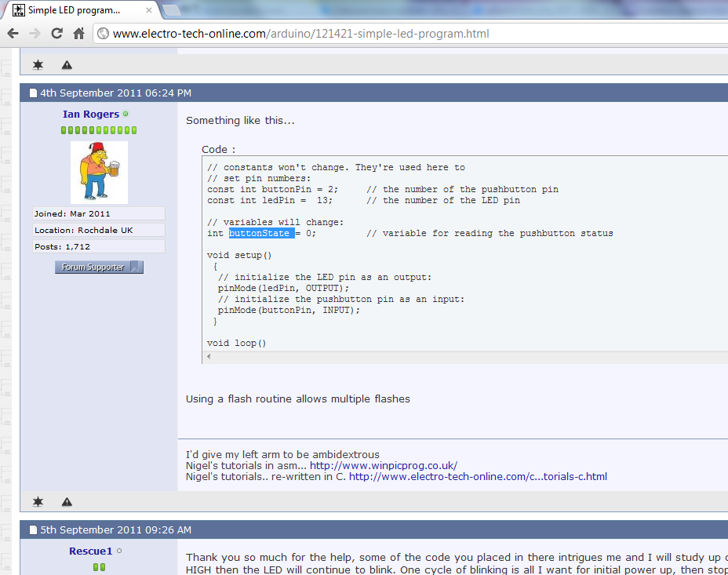This screenshot has width=728, height=575.
Task: Reload the current page
Action: pyautogui.click(x=56, y=34)
